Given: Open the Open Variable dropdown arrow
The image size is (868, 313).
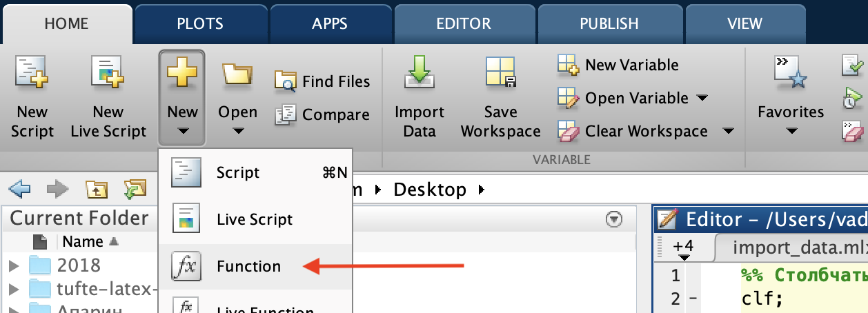Looking at the screenshot, I should (x=702, y=98).
